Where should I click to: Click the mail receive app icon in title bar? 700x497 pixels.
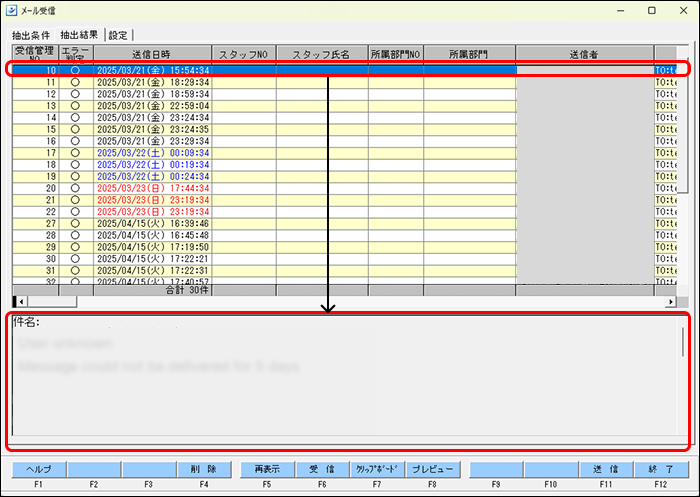[11, 10]
